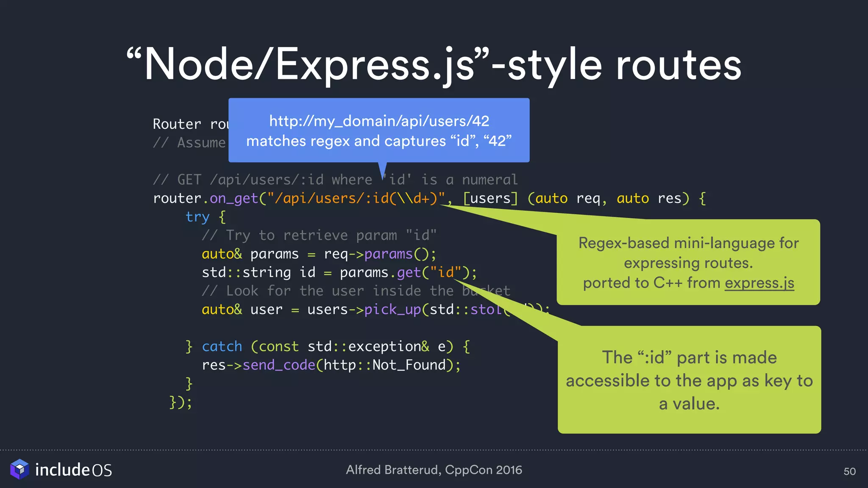
Task: Select the green Regex-based mini-language callout
Action: point(688,263)
